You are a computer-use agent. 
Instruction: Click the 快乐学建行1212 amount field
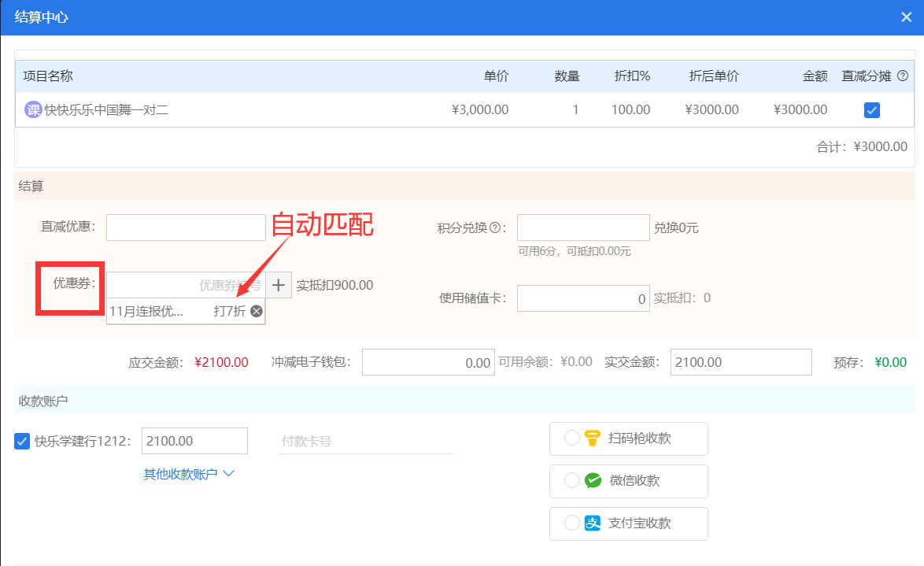(x=194, y=441)
